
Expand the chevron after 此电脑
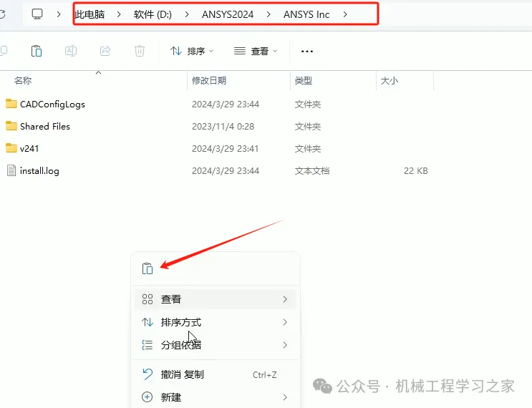(119, 14)
